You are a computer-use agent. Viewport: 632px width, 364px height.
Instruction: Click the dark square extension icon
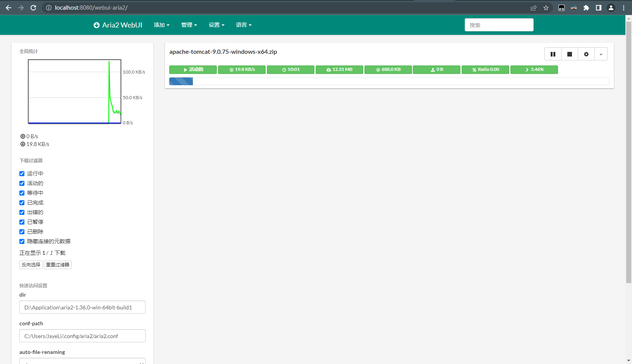(562, 8)
